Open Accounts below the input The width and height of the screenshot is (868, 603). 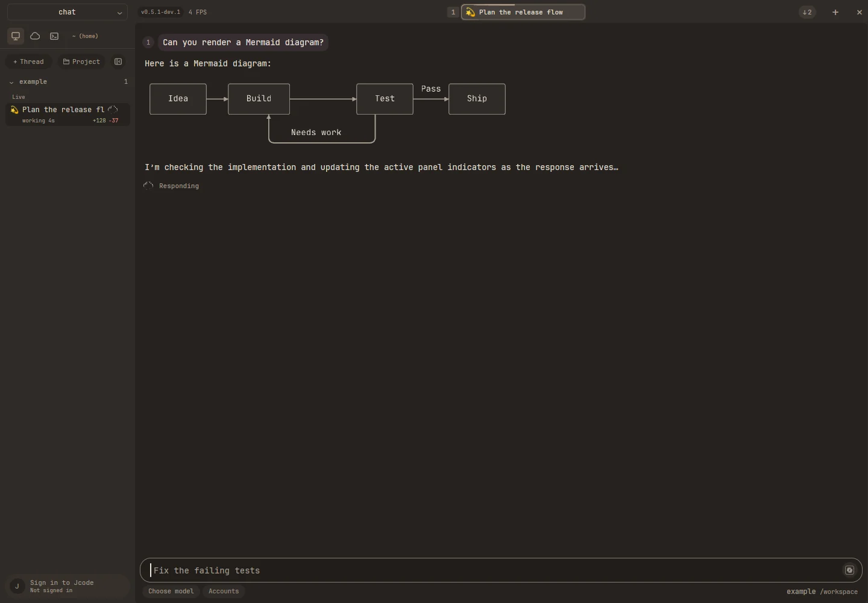point(224,591)
